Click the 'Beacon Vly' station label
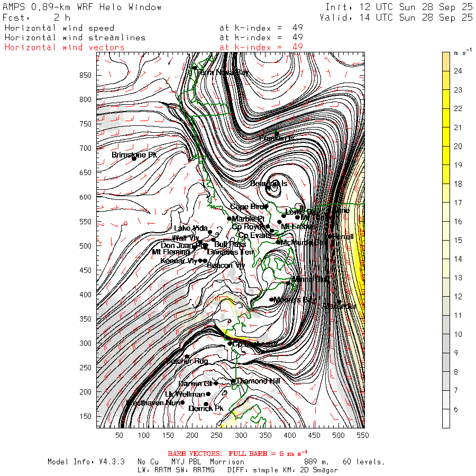The width and height of the screenshot is (476, 476). pyautogui.click(x=226, y=266)
